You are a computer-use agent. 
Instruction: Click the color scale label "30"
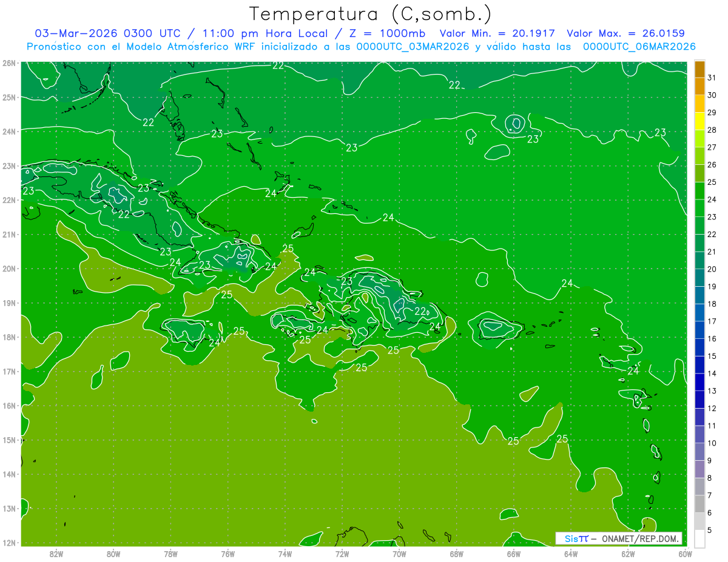click(x=712, y=95)
